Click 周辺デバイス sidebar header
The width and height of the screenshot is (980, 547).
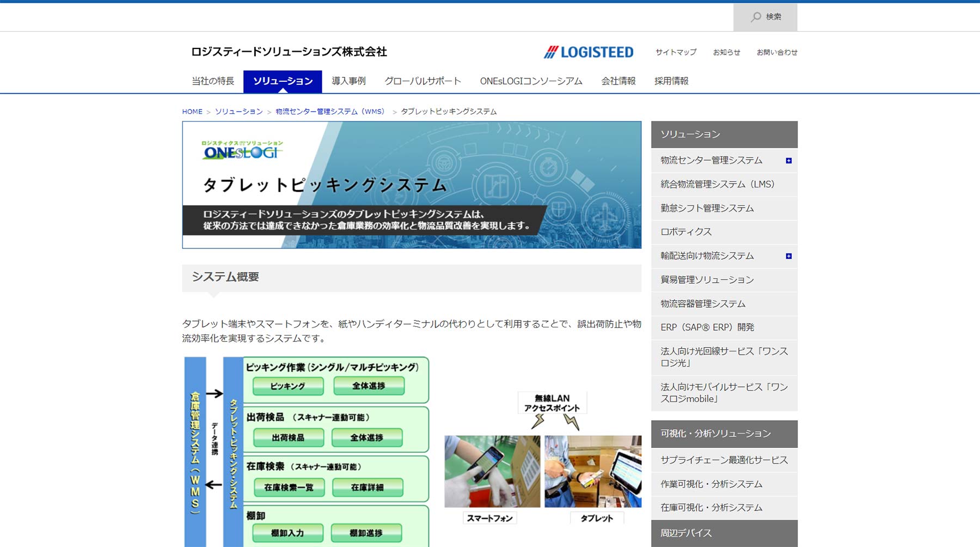point(724,533)
